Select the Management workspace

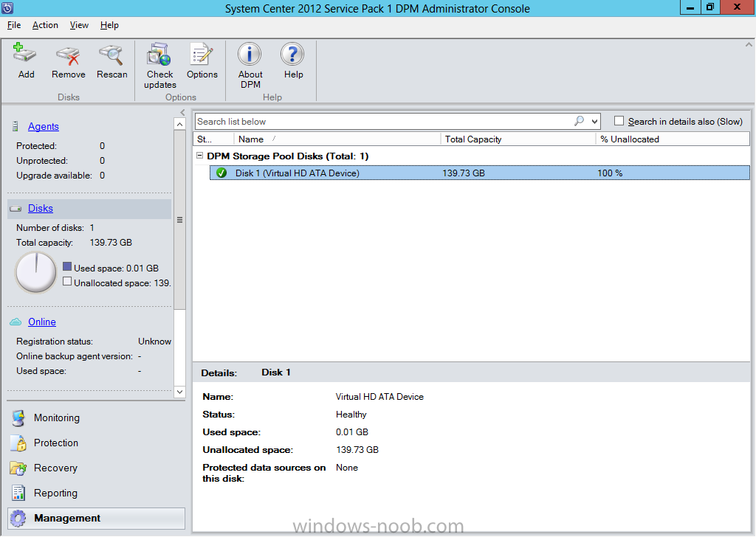tap(97, 519)
